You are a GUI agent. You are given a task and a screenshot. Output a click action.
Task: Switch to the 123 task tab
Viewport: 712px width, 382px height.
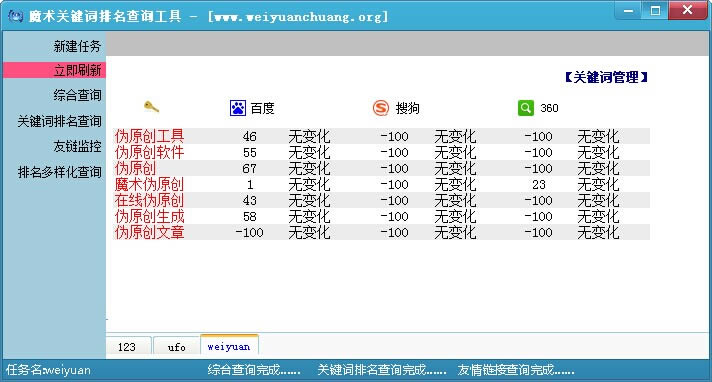tap(127, 347)
